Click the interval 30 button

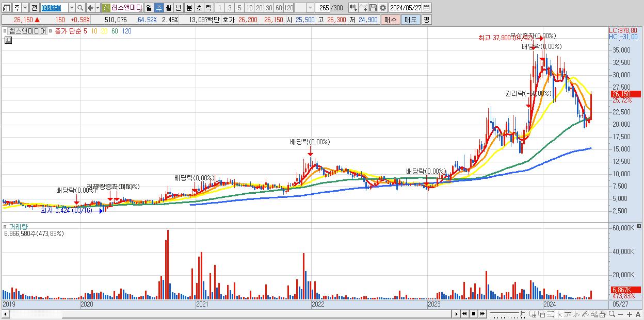(x=269, y=8)
